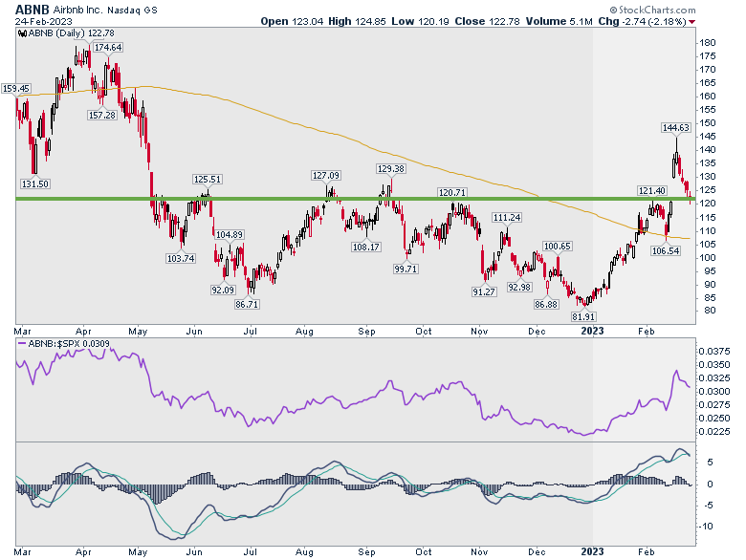
Task: Click the 108.17 price label
Action: [366, 247]
